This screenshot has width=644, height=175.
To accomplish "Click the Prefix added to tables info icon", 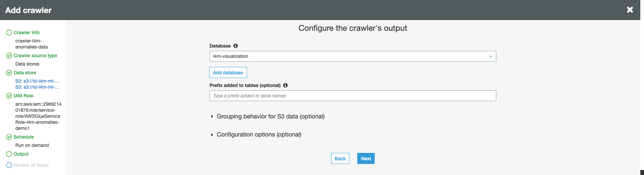I will (285, 85).
